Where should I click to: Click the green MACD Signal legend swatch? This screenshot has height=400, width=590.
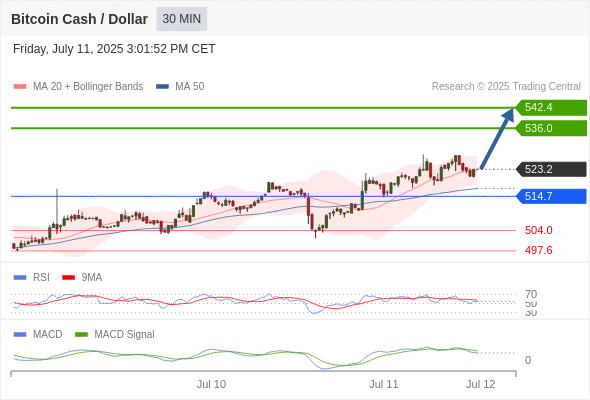click(81, 335)
